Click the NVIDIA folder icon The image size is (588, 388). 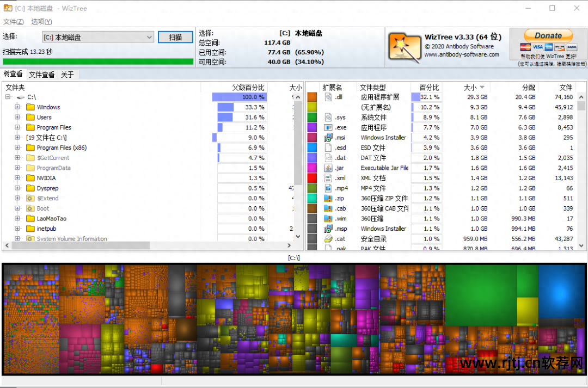[x=30, y=178]
